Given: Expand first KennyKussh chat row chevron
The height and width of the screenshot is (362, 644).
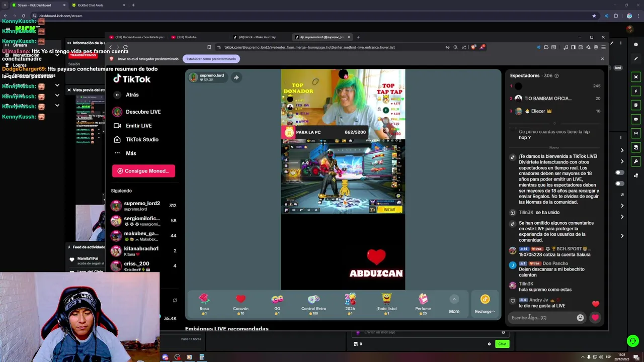Looking at the screenshot, I should 57,86.
